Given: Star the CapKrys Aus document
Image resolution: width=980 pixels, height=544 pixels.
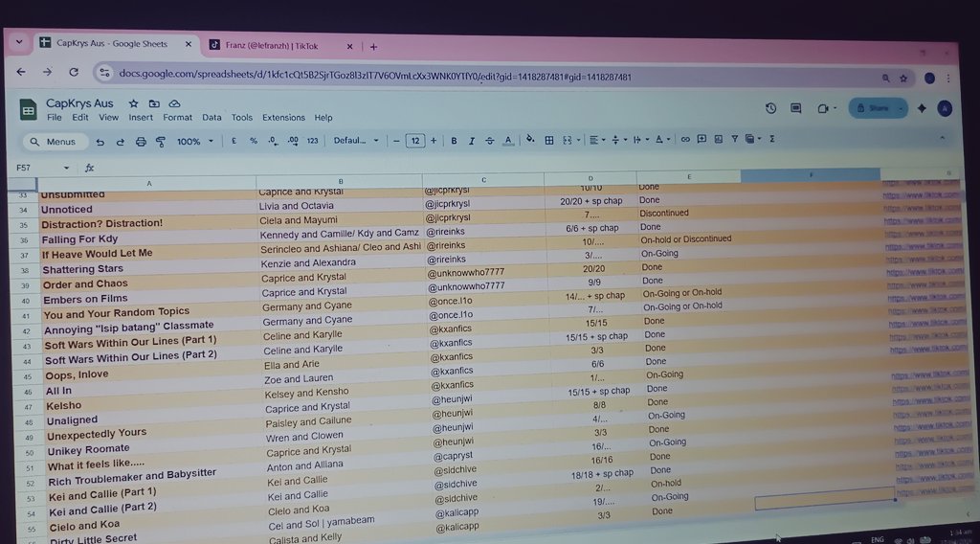Looking at the screenshot, I should [133, 103].
